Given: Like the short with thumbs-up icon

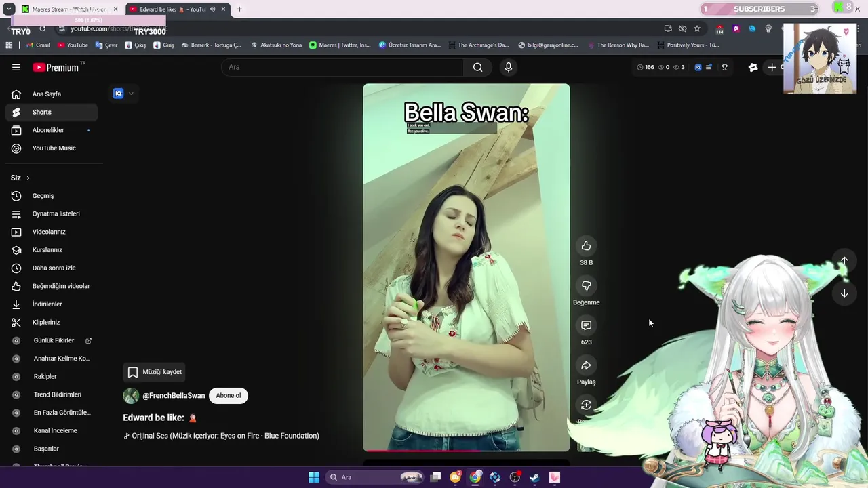Looking at the screenshot, I should [587, 246].
